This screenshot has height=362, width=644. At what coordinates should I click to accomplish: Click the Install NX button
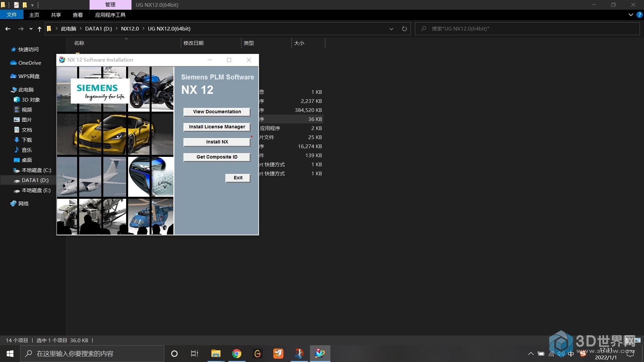[x=217, y=142]
